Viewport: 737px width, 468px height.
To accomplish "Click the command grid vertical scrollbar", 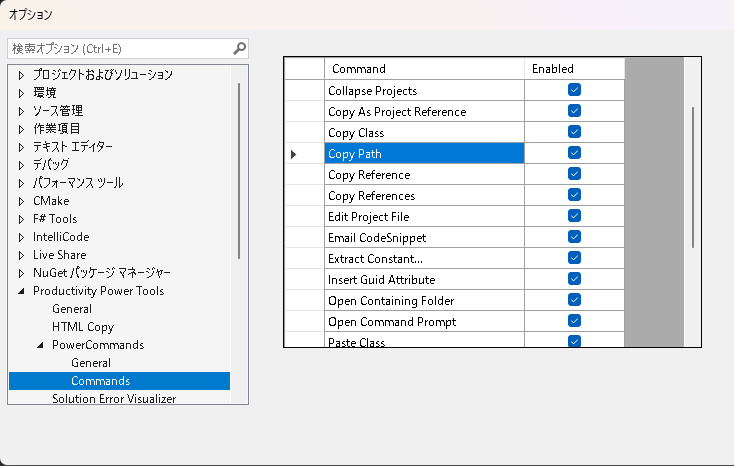I will [693, 175].
